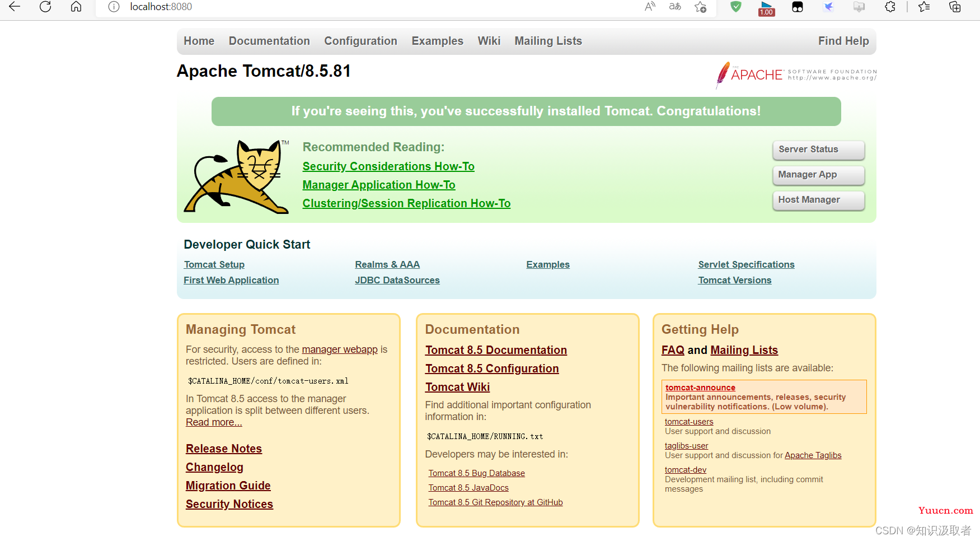Image resolution: width=980 pixels, height=541 pixels.
Task: Follow the manager webapp link
Action: pyautogui.click(x=340, y=349)
